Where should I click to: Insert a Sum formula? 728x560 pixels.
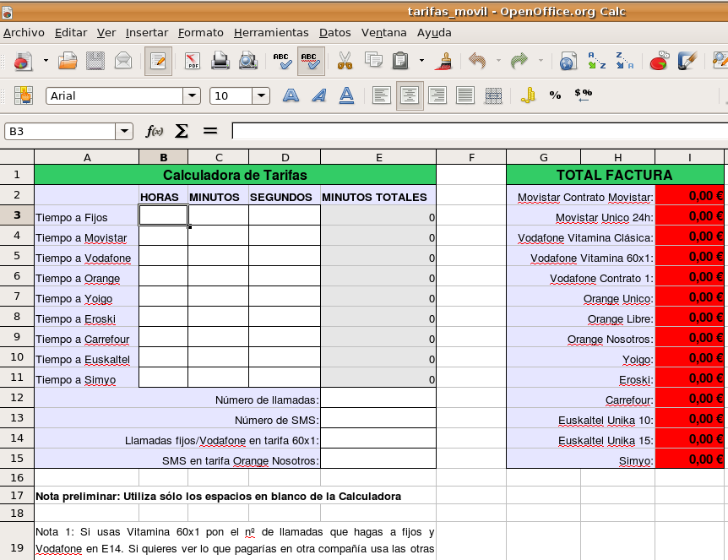click(182, 132)
